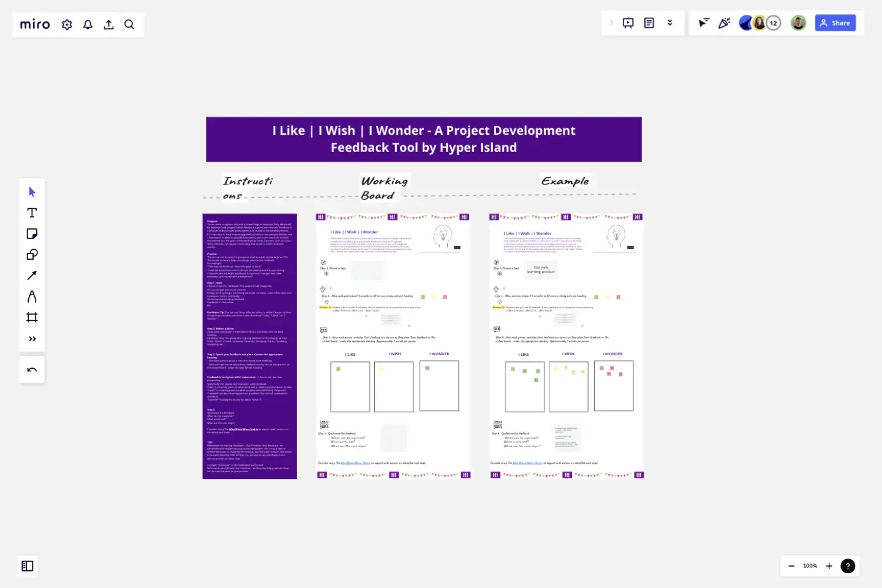Select yellow sticky in Working Board step 2
The image size is (882, 588).
(x=434, y=297)
